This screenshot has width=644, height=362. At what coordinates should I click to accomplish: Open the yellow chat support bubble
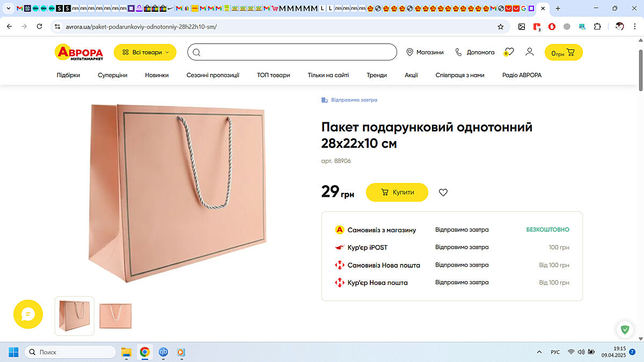pos(28,314)
